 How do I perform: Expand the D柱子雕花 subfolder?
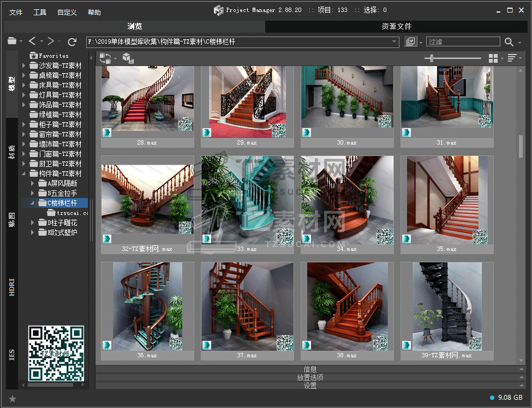point(33,223)
